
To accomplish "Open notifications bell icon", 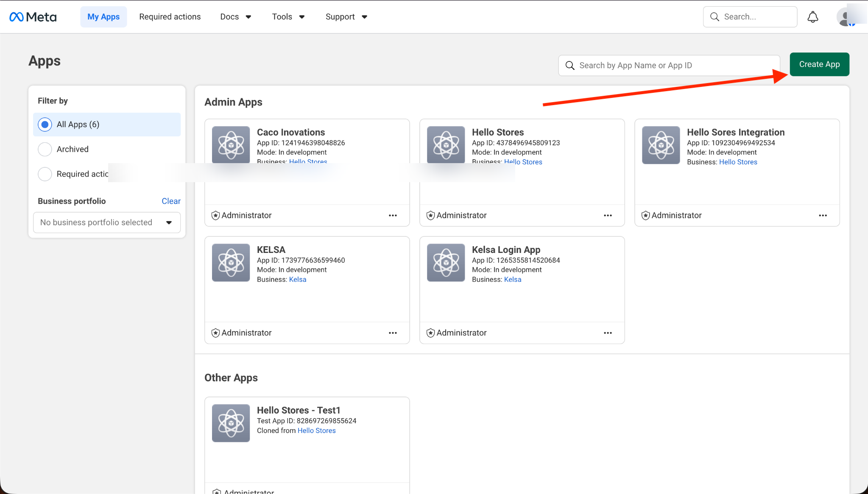I will pyautogui.click(x=812, y=17).
